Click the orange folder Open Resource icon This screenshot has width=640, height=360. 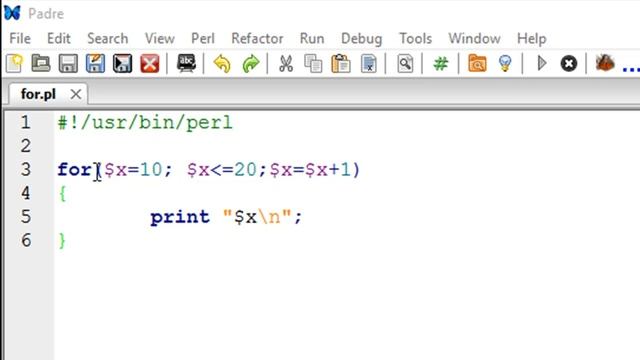click(477, 64)
